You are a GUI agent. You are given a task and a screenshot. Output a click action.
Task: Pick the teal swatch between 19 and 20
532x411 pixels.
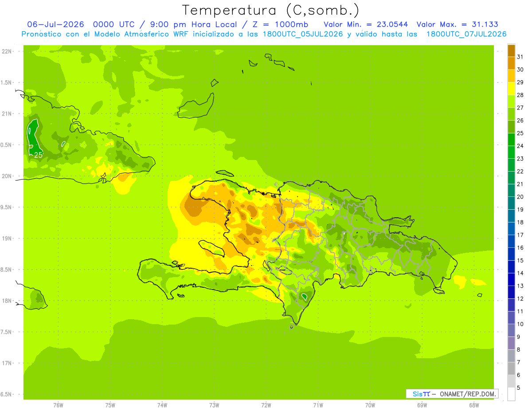[x=511, y=203]
